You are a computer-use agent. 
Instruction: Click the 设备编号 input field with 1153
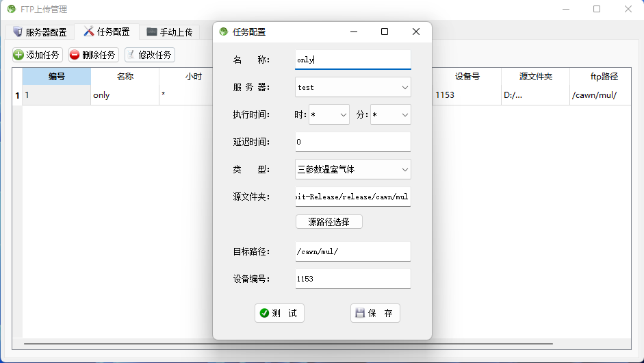tap(353, 279)
